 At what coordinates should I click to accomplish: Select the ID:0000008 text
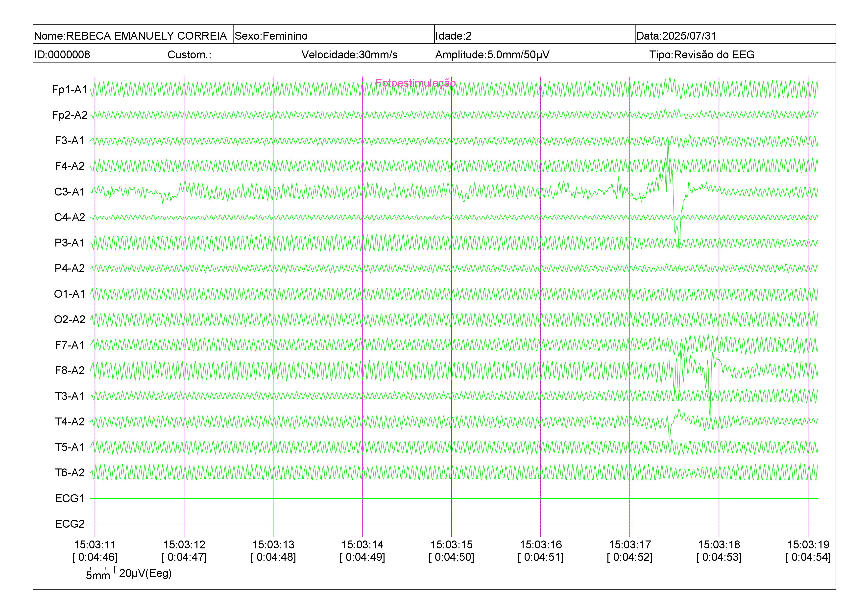click(62, 55)
